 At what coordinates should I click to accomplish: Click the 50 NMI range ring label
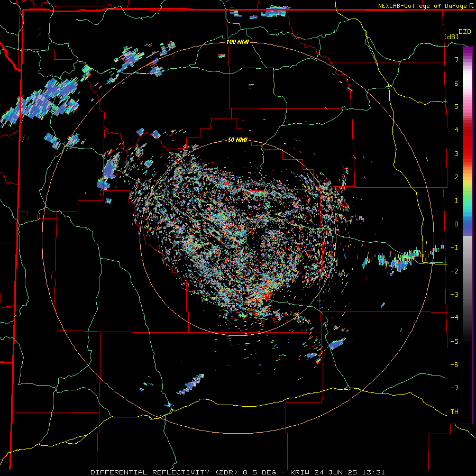coord(237,140)
